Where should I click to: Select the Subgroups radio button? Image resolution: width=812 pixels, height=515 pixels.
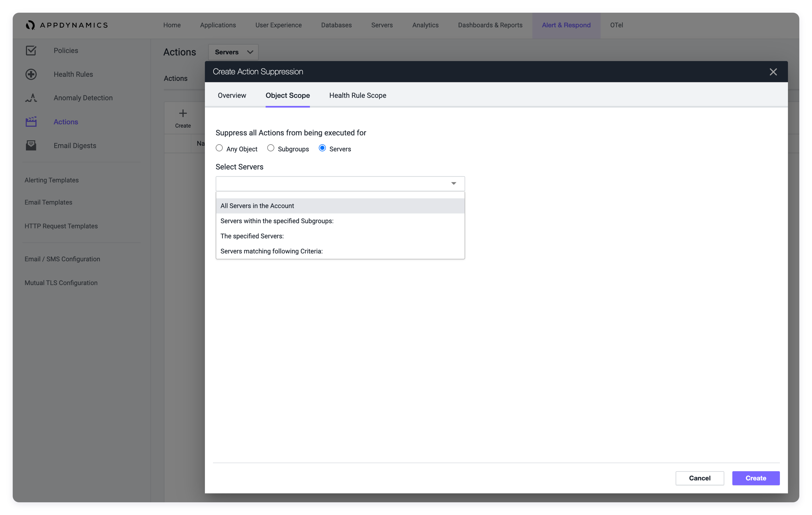pyautogui.click(x=271, y=148)
